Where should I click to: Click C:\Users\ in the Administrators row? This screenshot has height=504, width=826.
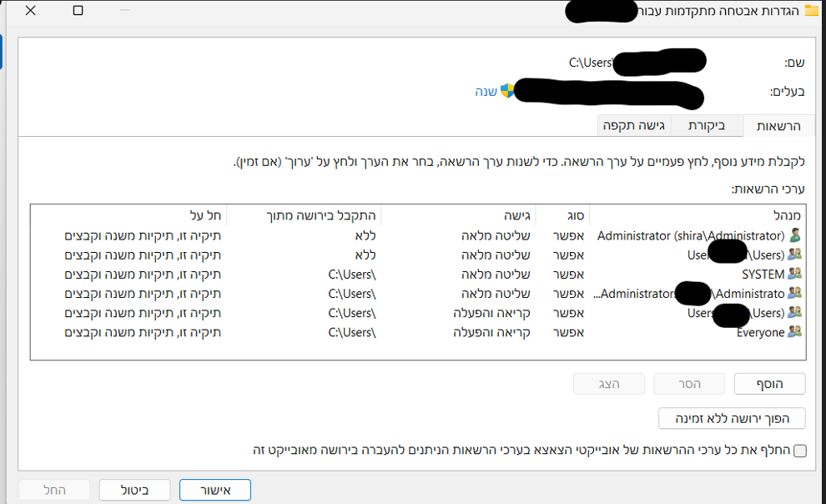click(x=352, y=294)
